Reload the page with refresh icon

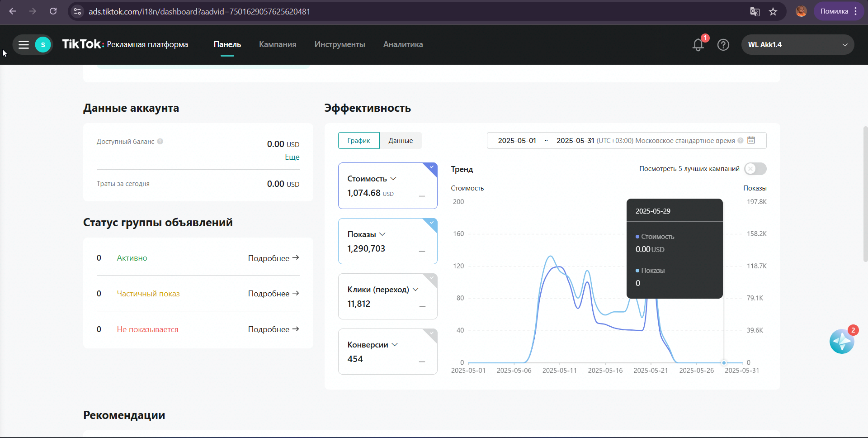(x=53, y=11)
